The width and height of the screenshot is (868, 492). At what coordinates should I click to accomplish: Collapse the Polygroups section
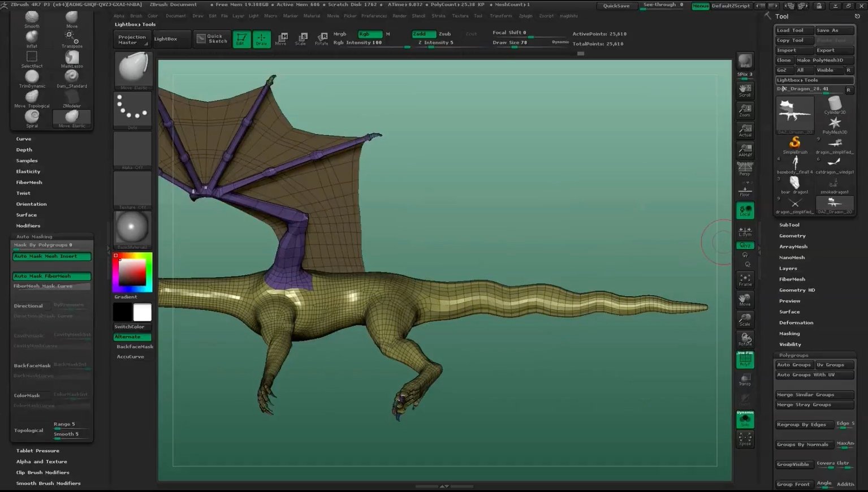(793, 355)
